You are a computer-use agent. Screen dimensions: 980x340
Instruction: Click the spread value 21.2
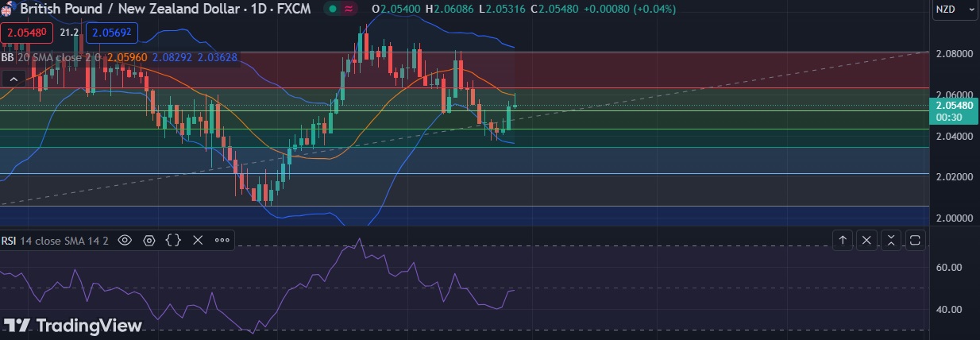coord(69,33)
